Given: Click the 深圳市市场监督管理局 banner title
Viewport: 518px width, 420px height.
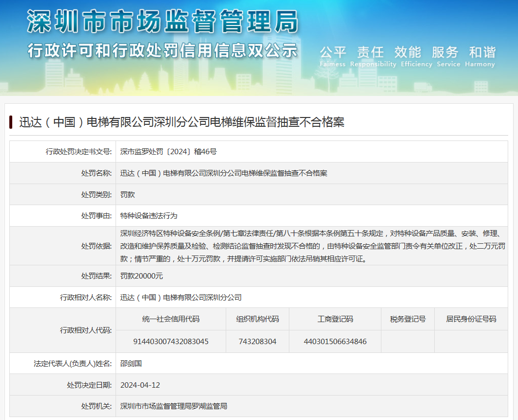Looking at the screenshot, I should 162,22.
